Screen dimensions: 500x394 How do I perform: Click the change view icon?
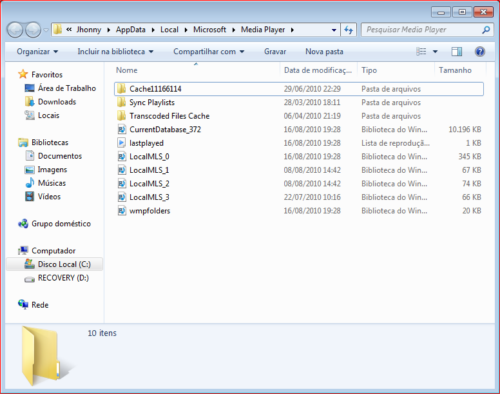click(421, 52)
